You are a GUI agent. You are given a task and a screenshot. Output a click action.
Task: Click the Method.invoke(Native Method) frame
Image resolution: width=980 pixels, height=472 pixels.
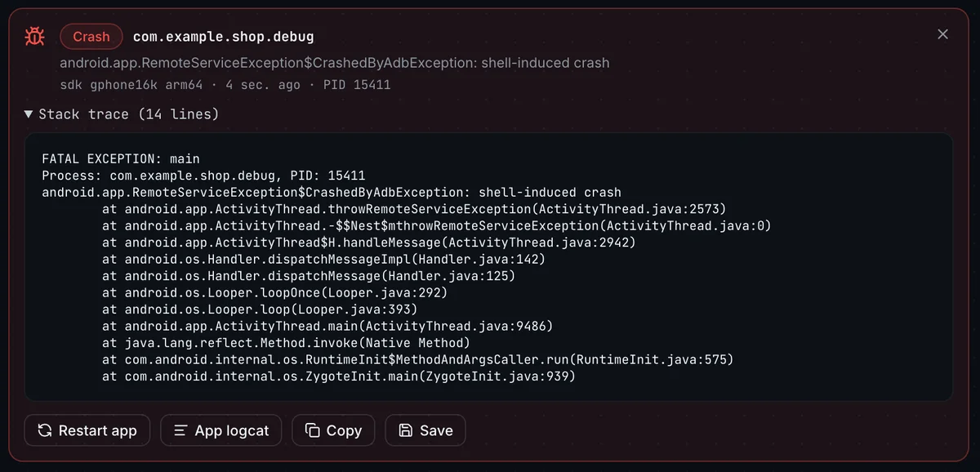click(287, 343)
